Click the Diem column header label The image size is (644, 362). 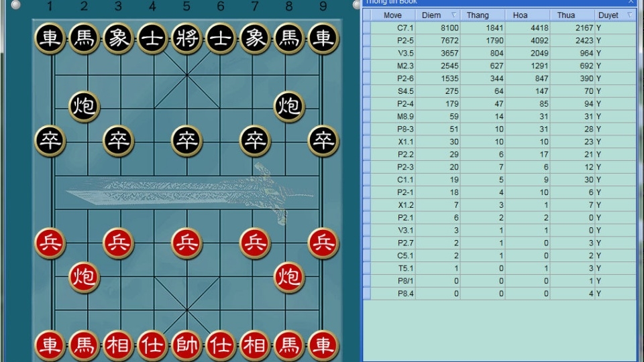point(431,15)
